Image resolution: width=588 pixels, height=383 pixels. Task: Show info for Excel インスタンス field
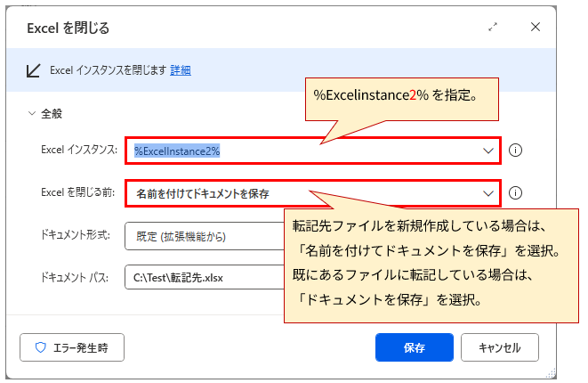click(x=515, y=151)
